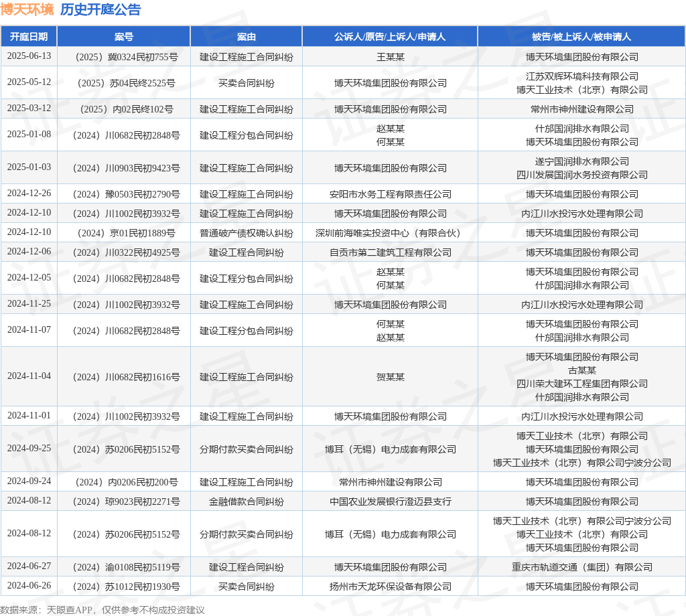Image resolution: width=686 pixels, height=616 pixels.
Task: Click the date 2024-09-25
Action: (x=29, y=448)
